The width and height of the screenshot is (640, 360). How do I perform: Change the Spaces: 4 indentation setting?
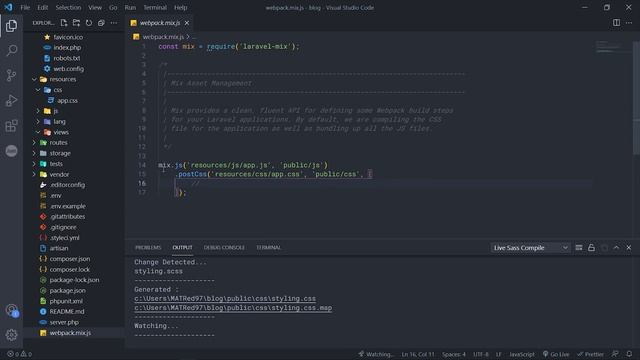[454, 354]
